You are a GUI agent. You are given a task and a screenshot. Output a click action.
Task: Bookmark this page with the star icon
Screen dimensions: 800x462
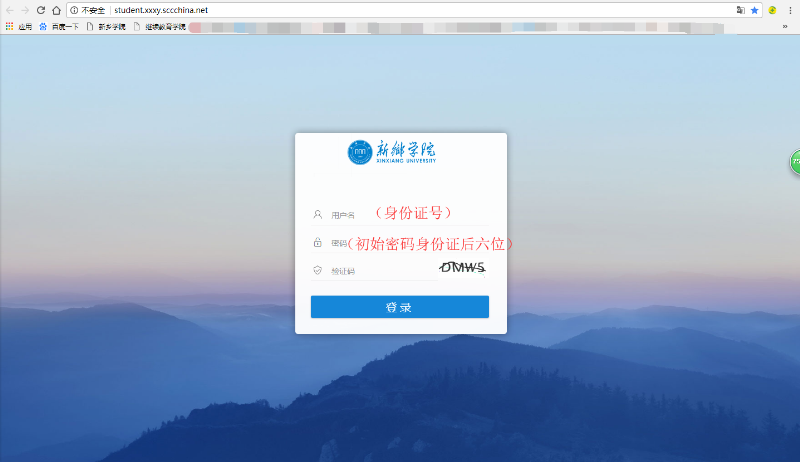(x=755, y=10)
